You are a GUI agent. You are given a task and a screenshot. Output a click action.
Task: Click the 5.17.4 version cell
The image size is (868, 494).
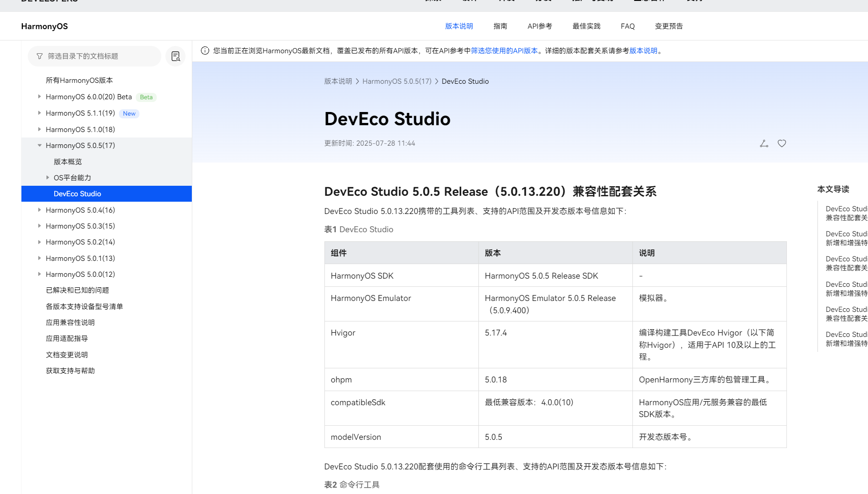(x=555, y=345)
